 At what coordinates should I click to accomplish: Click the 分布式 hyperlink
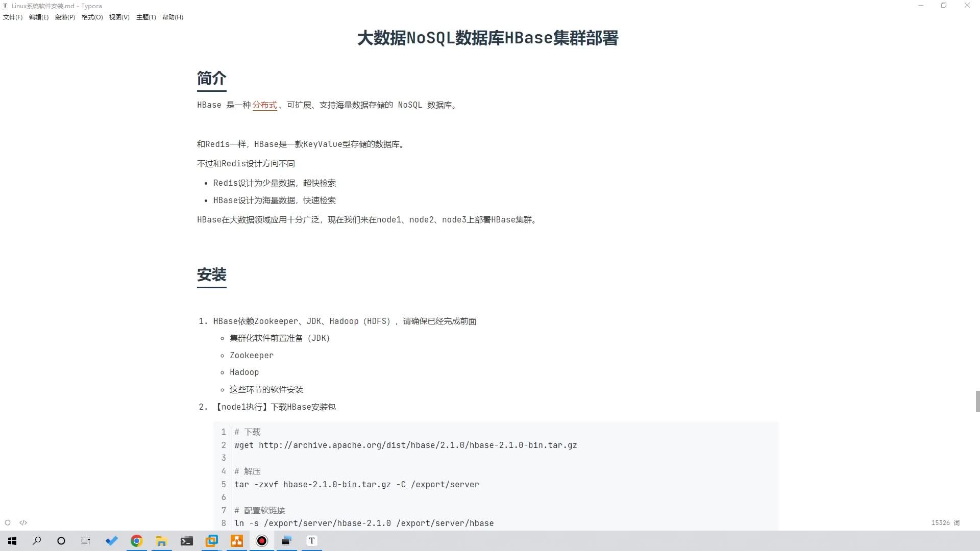pos(264,105)
